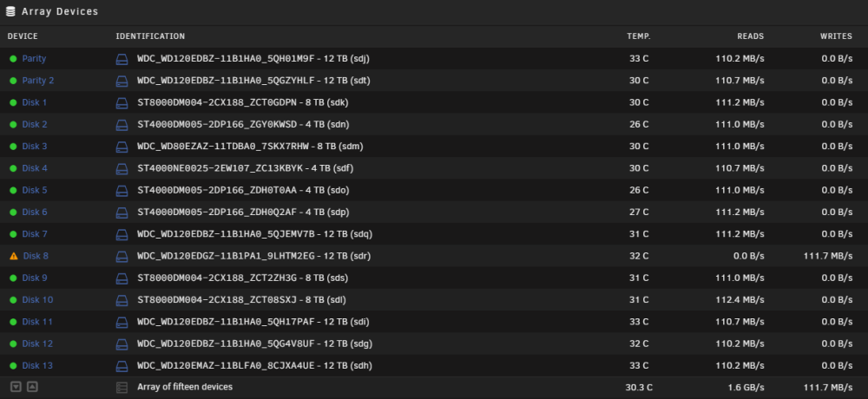This screenshot has height=399, width=868.
Task: Click the Disk 10 drive icon
Action: coord(122,300)
